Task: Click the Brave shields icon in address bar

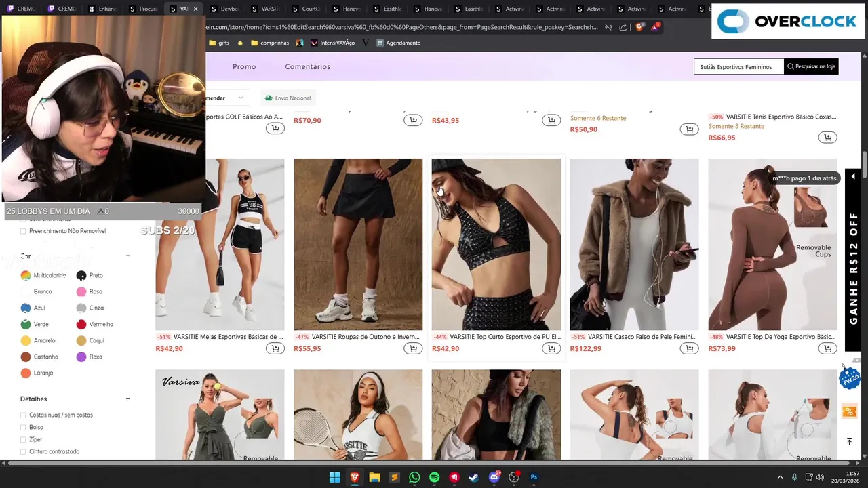Action: click(639, 27)
